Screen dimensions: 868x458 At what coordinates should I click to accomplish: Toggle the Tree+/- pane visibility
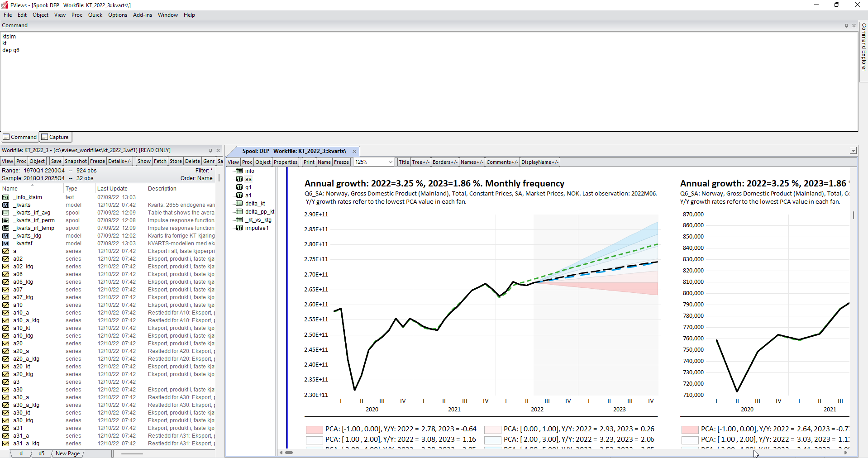(420, 162)
